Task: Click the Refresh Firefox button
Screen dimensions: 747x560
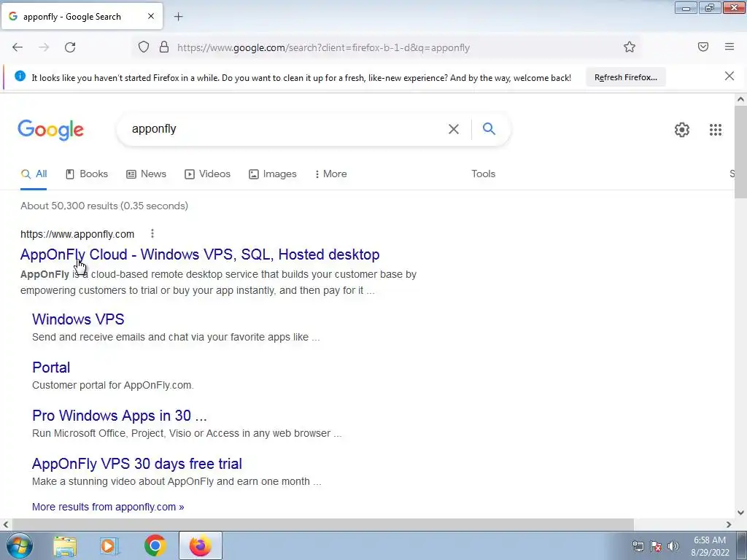Action: (625, 77)
